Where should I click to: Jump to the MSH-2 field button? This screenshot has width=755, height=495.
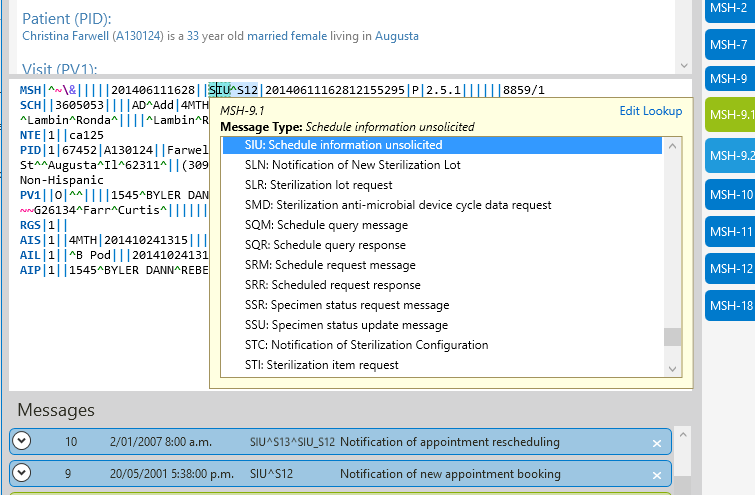[x=729, y=9]
